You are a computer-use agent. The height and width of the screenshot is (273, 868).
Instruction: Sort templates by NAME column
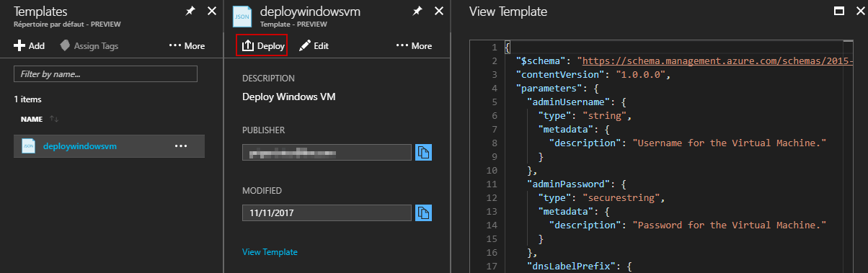pos(40,119)
